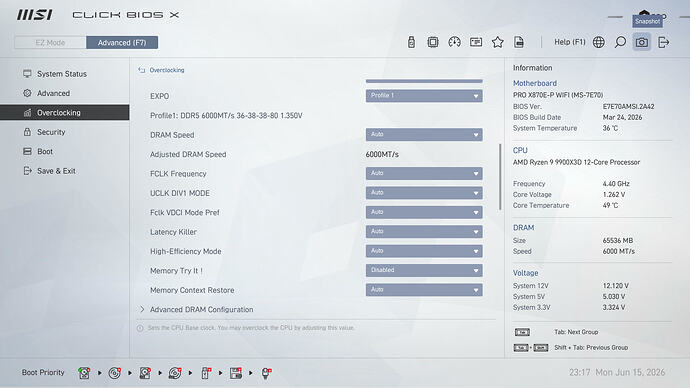The width and height of the screenshot is (690, 388).
Task: Click the exit door arrow icon
Action: pyautogui.click(x=663, y=42)
